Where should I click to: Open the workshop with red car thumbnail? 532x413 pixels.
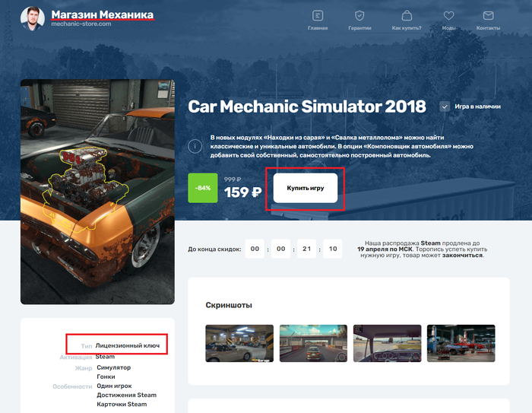click(461, 343)
